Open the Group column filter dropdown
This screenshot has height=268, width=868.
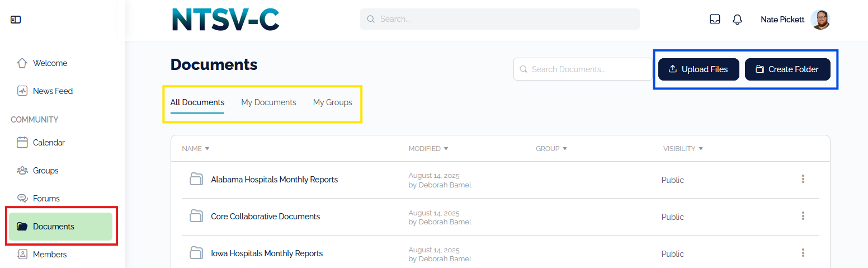565,149
